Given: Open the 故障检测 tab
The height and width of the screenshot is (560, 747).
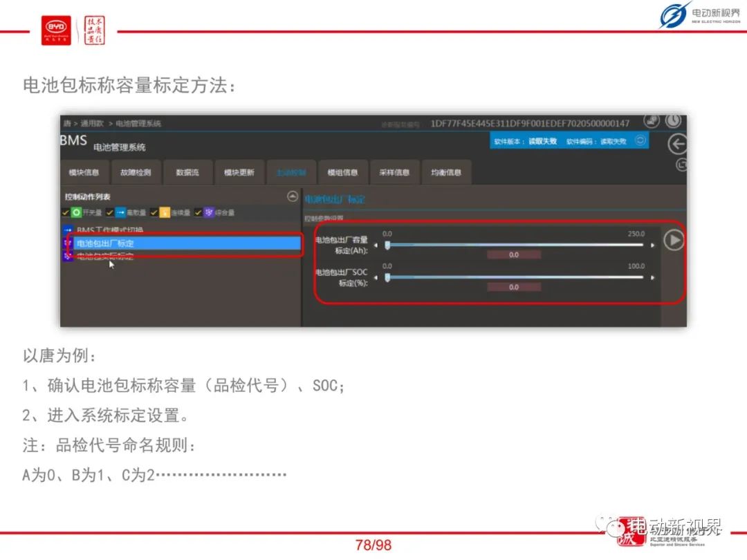Looking at the screenshot, I should click(x=136, y=172).
